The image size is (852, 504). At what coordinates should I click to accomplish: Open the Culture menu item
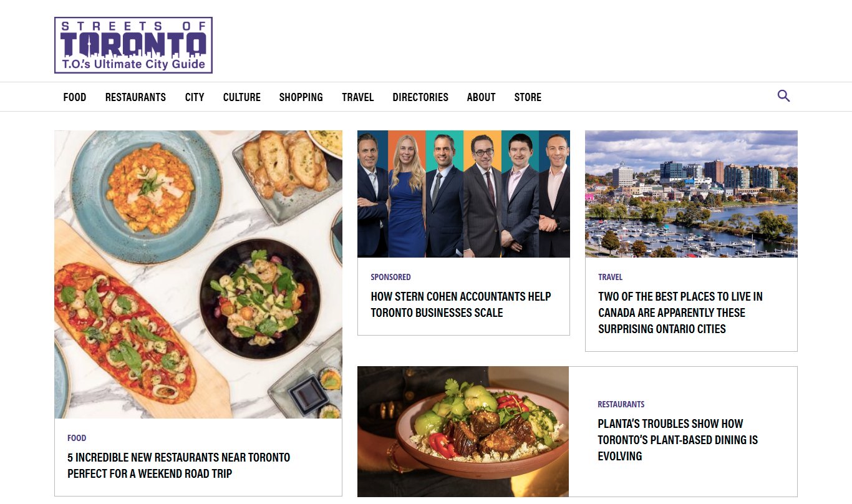point(242,97)
